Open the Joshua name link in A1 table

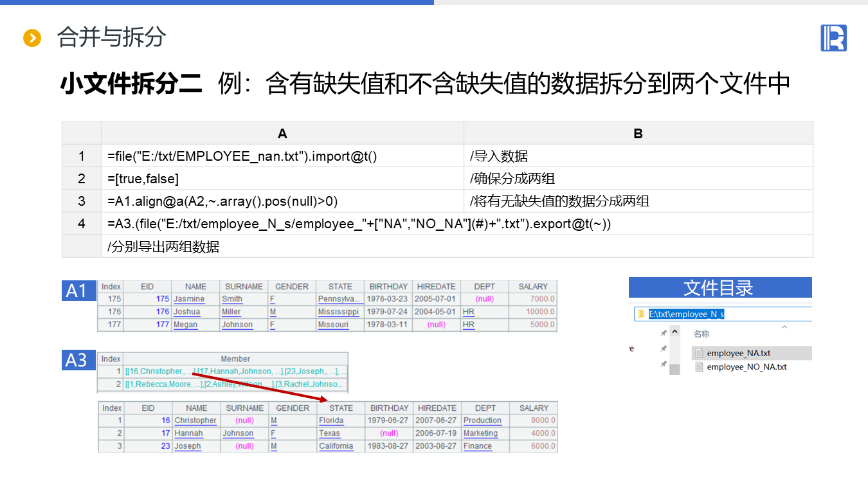[x=186, y=312]
